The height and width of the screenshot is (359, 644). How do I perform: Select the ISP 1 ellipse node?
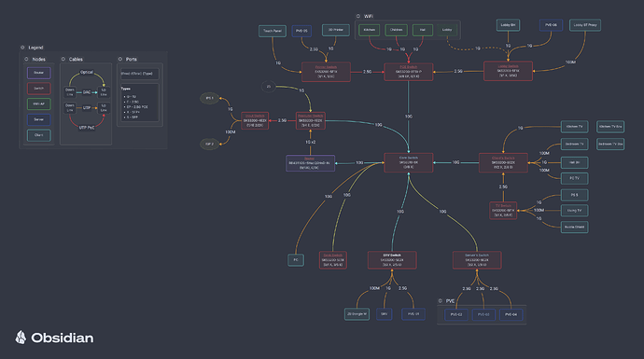click(x=209, y=99)
